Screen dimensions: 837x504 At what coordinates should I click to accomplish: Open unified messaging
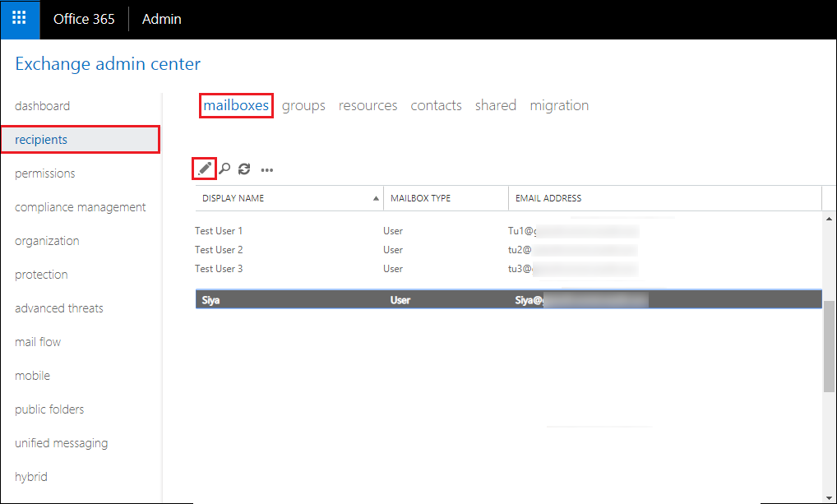[x=62, y=443]
